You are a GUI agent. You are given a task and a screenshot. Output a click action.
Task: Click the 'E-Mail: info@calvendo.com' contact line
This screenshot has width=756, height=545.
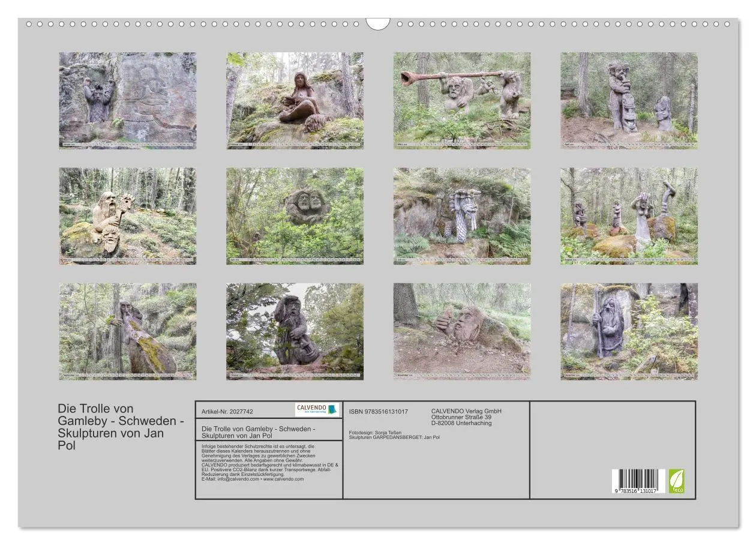click(252, 479)
